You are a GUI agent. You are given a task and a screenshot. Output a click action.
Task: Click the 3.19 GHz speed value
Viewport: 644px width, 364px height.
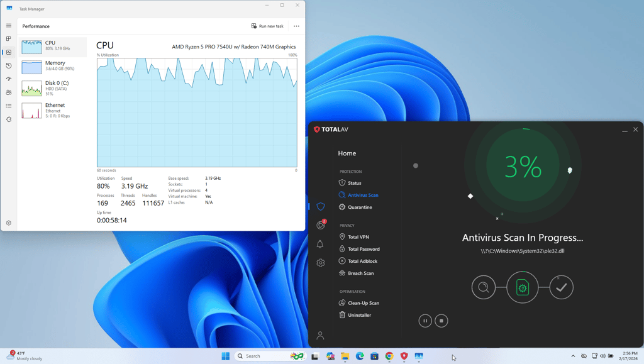(x=135, y=186)
